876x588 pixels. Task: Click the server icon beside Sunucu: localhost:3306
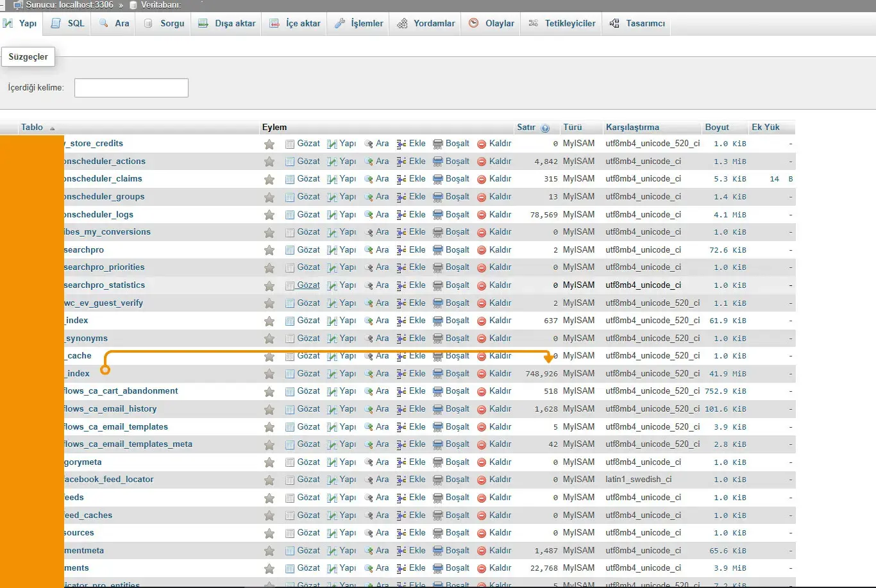tap(18, 5)
